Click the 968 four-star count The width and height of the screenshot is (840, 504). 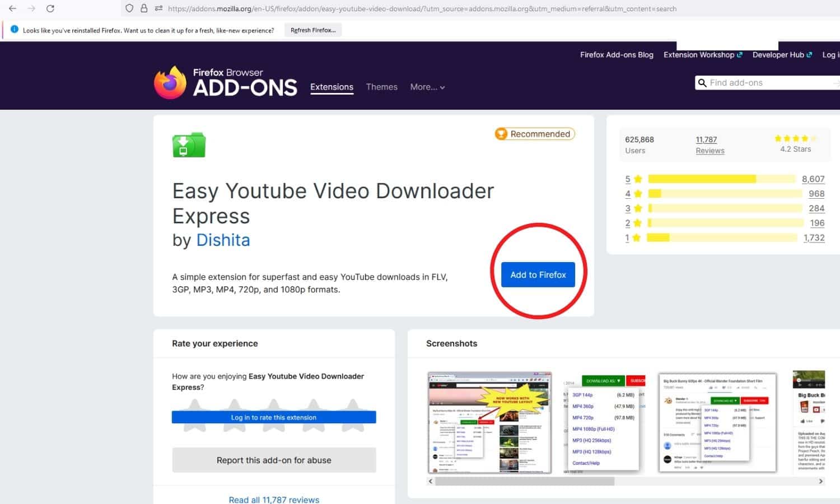coord(816,194)
